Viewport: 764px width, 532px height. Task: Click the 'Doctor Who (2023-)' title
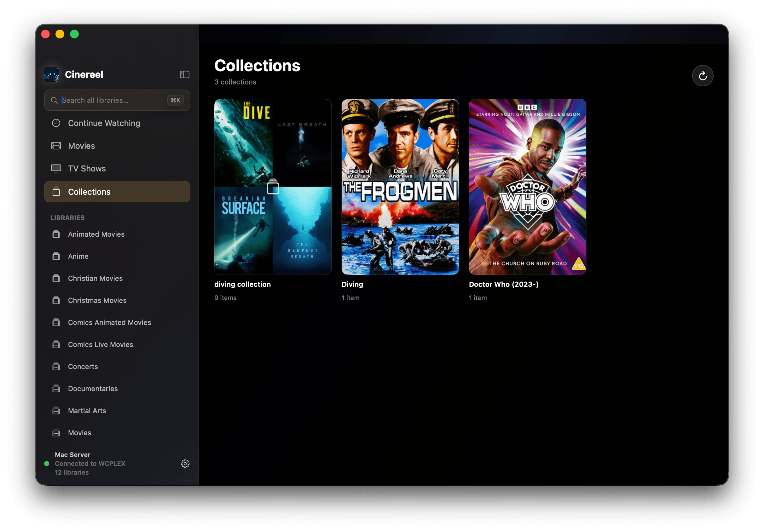tap(503, 284)
